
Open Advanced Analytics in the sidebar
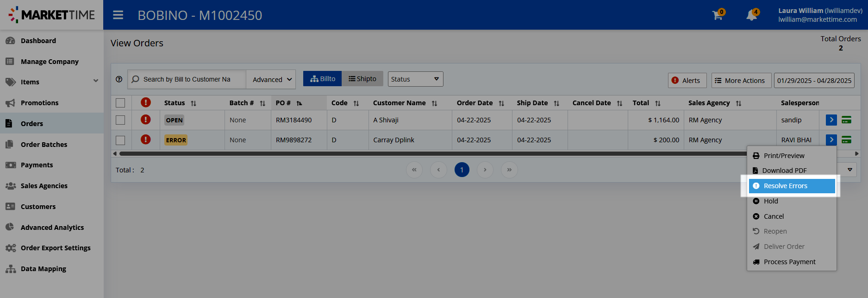pyautogui.click(x=51, y=228)
